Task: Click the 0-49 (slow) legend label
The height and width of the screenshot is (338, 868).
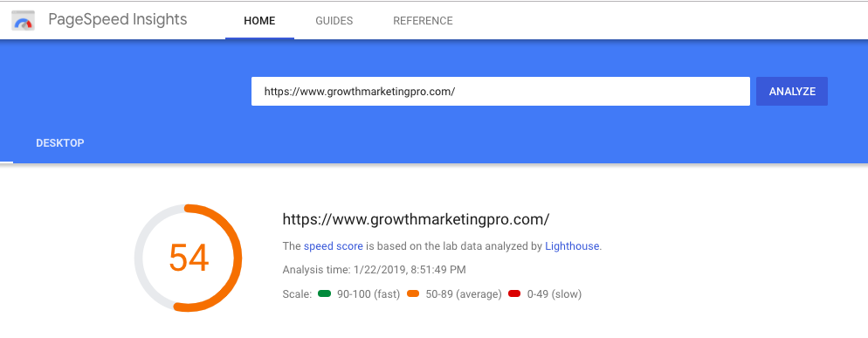Action: coord(555,294)
